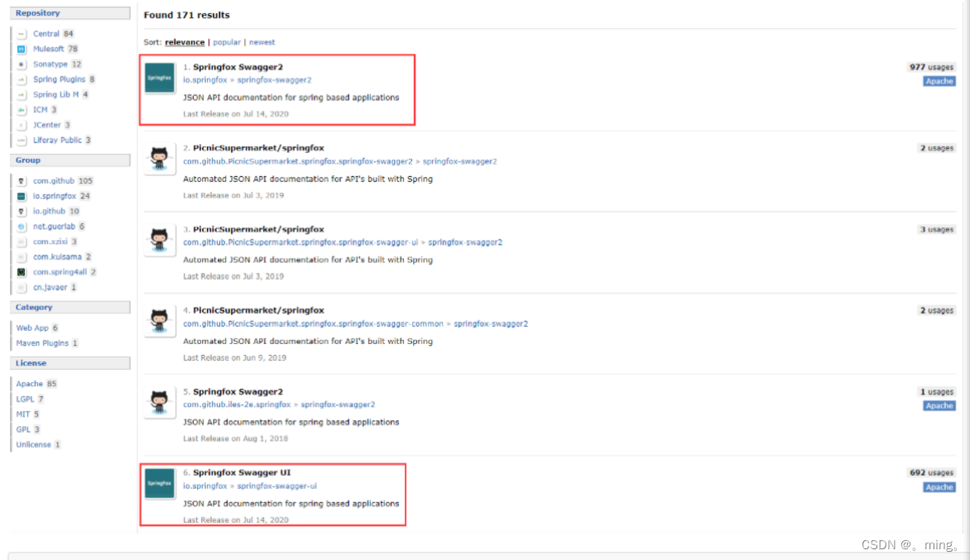Click the Mulesoft repository icon
970x560 pixels.
pyautogui.click(x=22, y=49)
